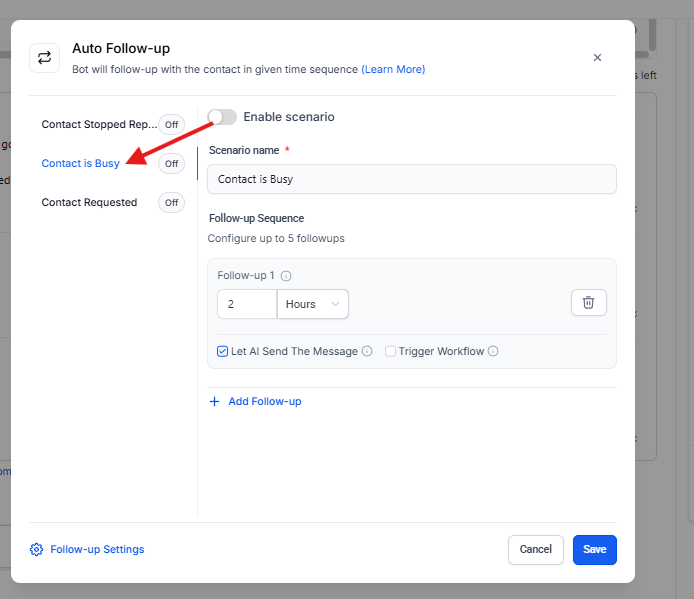Close the Auto Follow-up dialog

(x=597, y=58)
